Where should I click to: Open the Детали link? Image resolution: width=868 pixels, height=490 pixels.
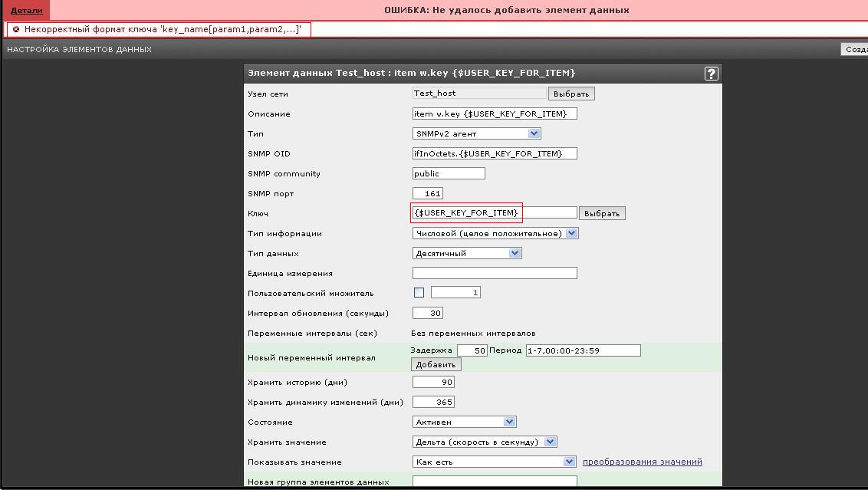pyautogui.click(x=27, y=10)
